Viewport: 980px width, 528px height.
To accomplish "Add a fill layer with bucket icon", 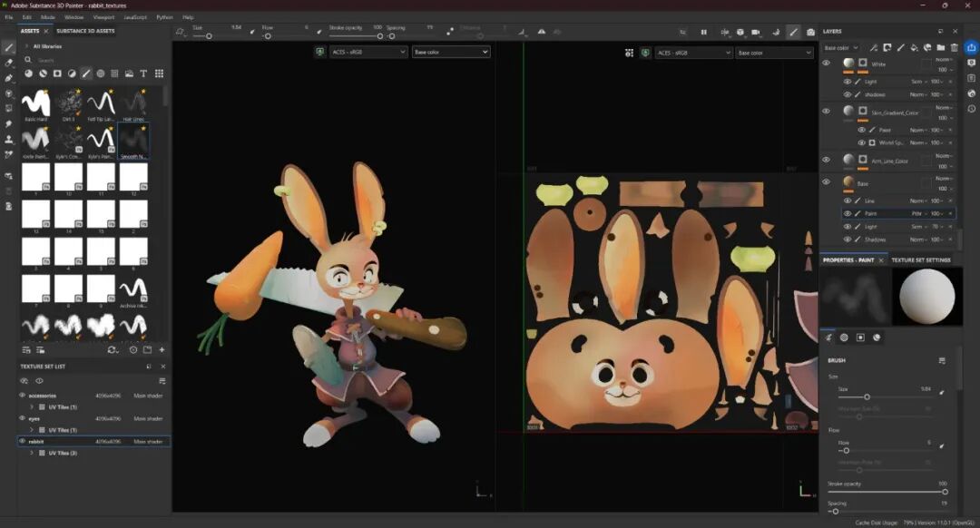I will coord(914,47).
